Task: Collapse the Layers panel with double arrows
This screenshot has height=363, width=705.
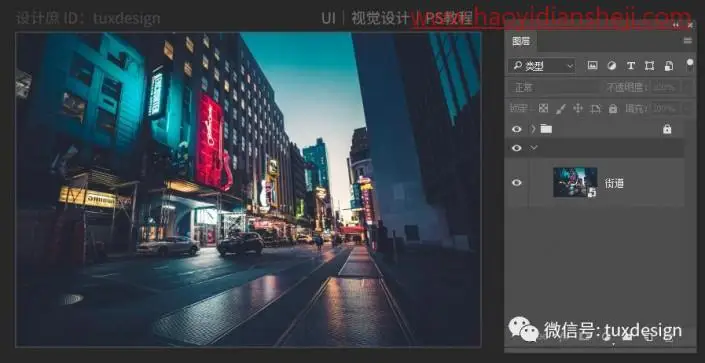Action: [676, 25]
